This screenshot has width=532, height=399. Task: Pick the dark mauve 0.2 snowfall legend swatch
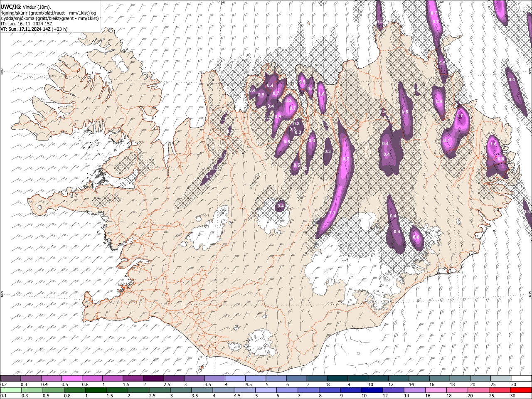[11, 379]
